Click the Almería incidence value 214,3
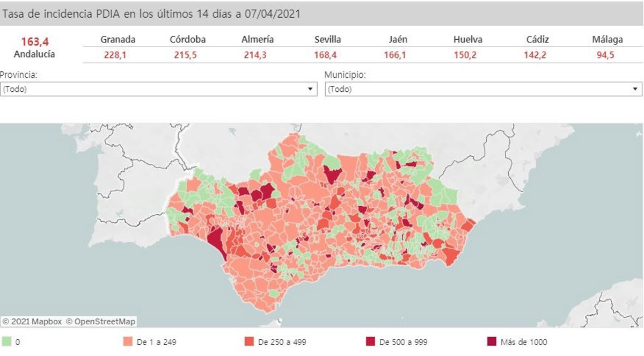The width and height of the screenshot is (644, 356). (255, 55)
